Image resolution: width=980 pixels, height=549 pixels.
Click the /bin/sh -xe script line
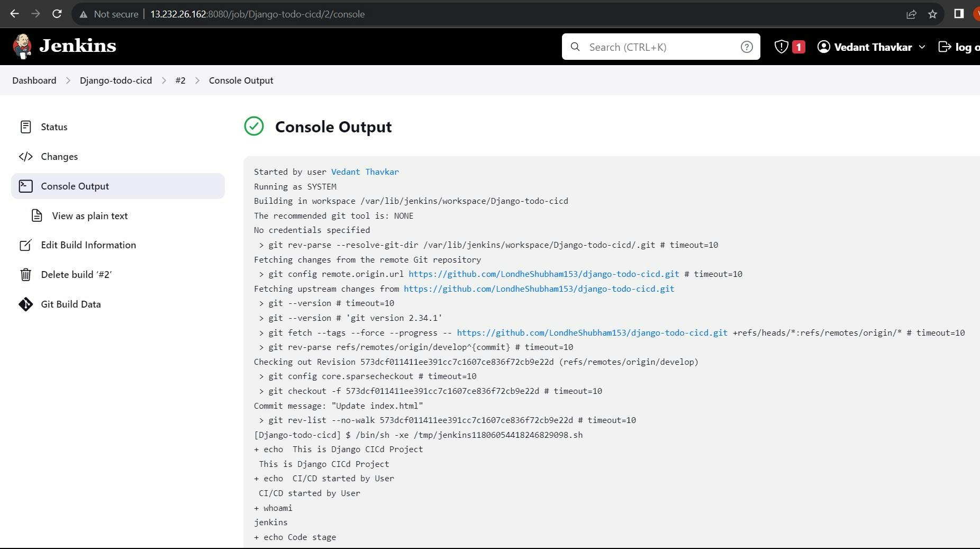[x=419, y=435]
